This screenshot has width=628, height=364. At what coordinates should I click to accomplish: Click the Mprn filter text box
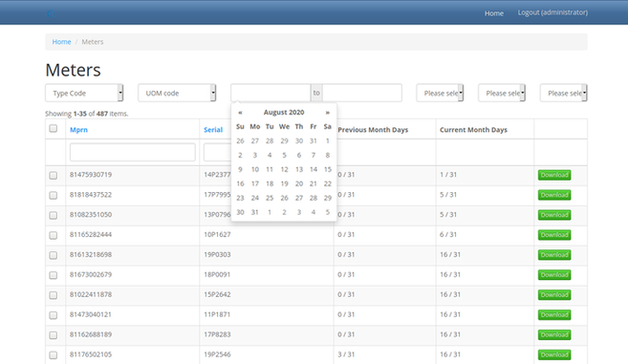tap(133, 152)
